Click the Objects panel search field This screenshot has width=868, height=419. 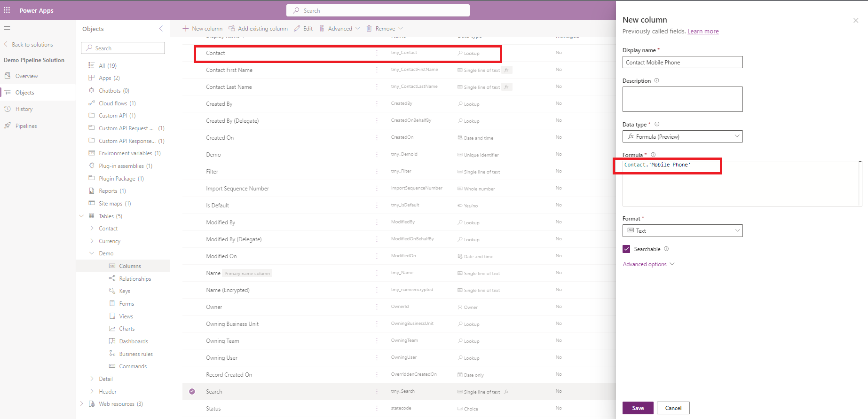123,48
